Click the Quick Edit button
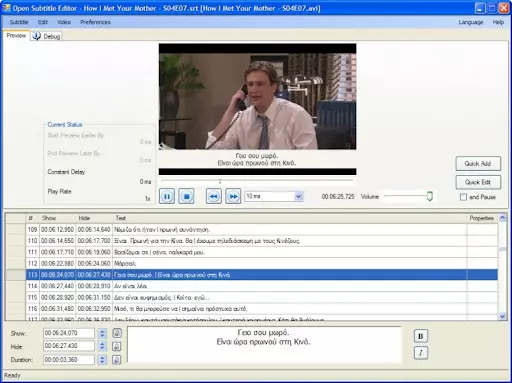The image size is (512, 383). 478,182
